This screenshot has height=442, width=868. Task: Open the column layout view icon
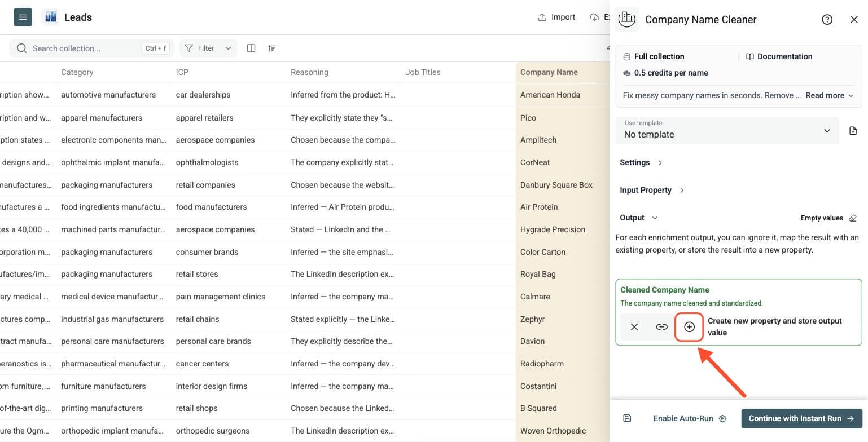pyautogui.click(x=251, y=48)
